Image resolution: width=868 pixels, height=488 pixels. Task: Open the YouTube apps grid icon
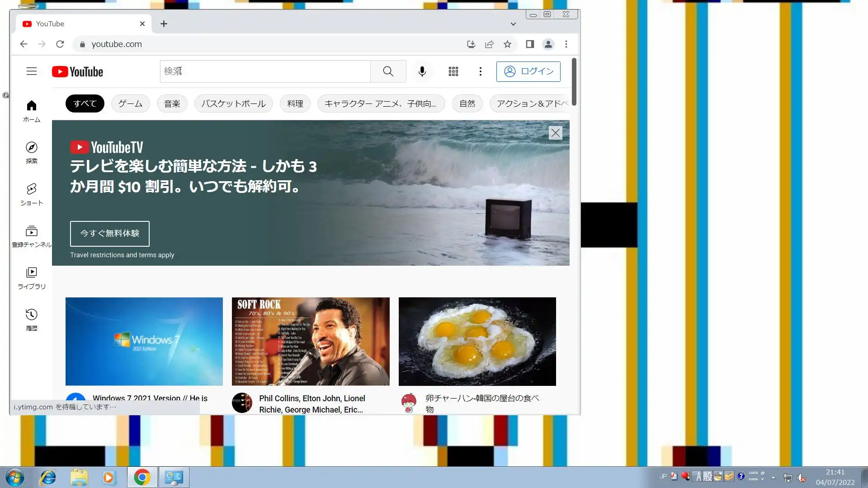(453, 71)
